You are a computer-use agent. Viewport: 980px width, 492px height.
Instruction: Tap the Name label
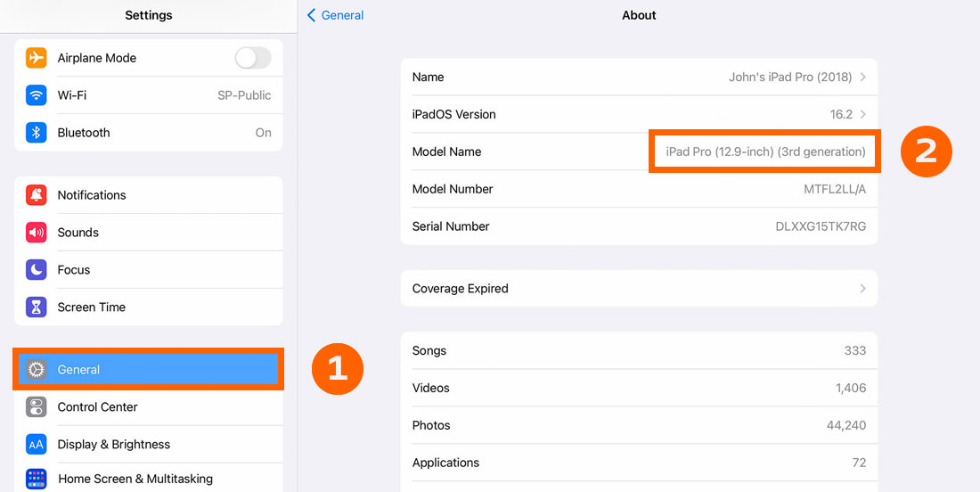[429, 77]
